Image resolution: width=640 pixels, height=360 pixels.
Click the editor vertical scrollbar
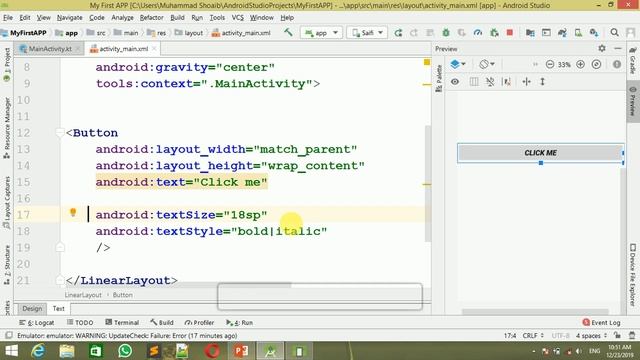pyautogui.click(x=428, y=183)
